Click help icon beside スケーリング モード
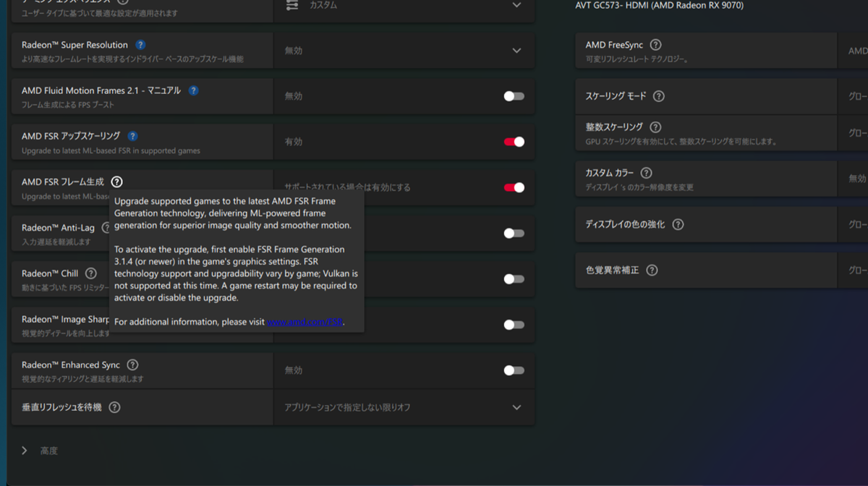The height and width of the screenshot is (486, 868). click(658, 96)
